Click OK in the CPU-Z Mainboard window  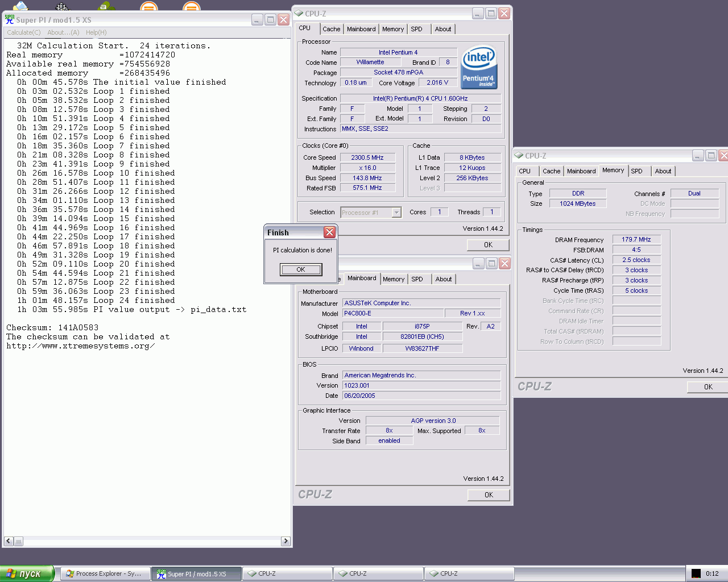489,495
